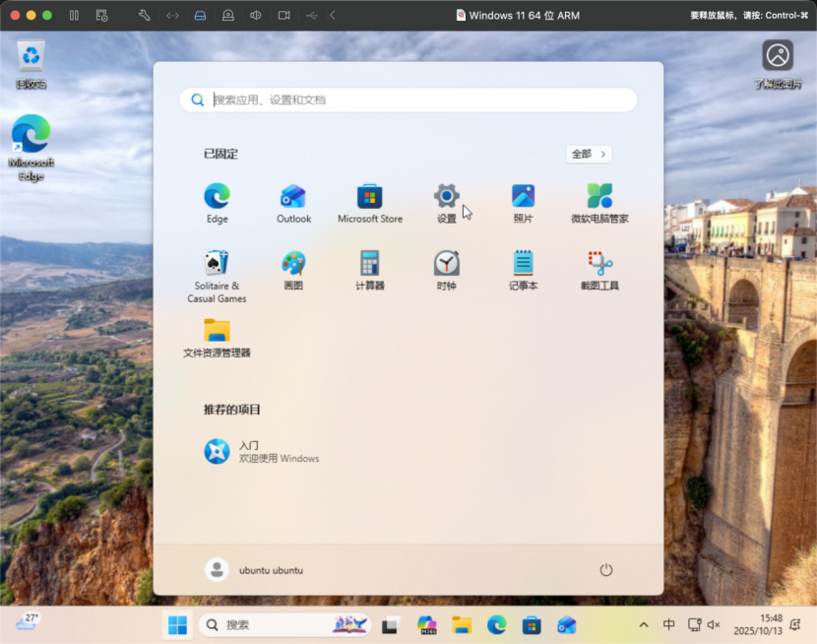Image resolution: width=817 pixels, height=644 pixels.
Task: Launch Edge from the taskbar
Action: point(496,624)
